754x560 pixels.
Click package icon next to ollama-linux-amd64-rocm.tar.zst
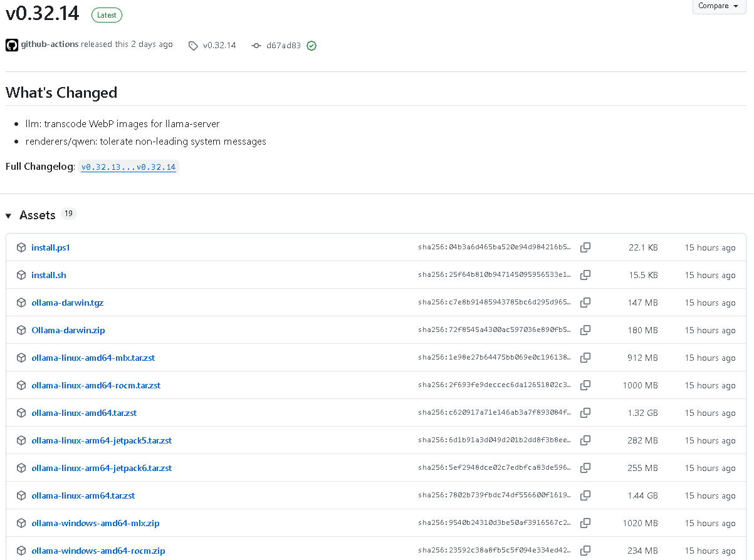tap(21, 385)
